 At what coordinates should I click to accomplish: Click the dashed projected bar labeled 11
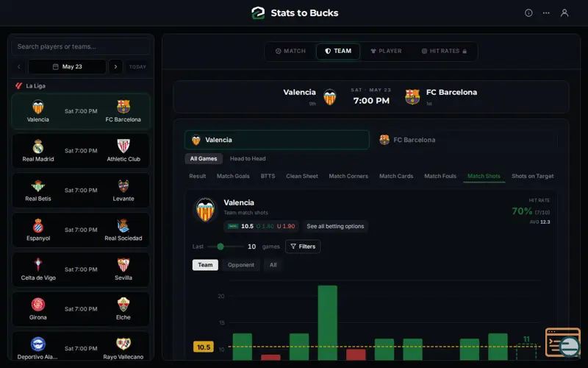(526, 351)
